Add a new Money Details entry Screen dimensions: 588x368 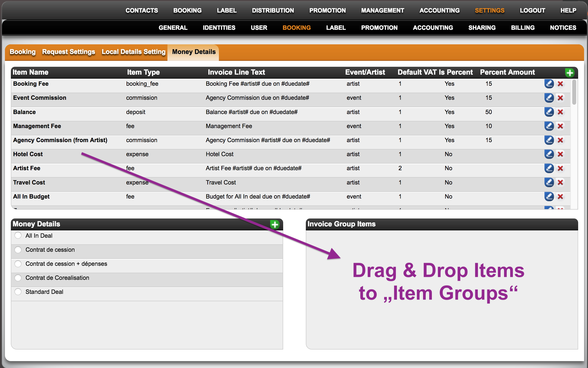tap(275, 224)
